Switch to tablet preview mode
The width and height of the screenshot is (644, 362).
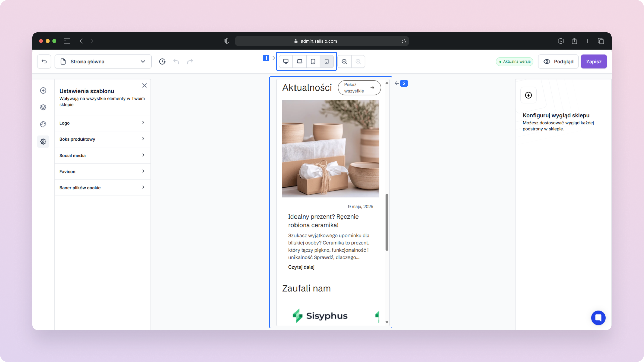coord(313,61)
